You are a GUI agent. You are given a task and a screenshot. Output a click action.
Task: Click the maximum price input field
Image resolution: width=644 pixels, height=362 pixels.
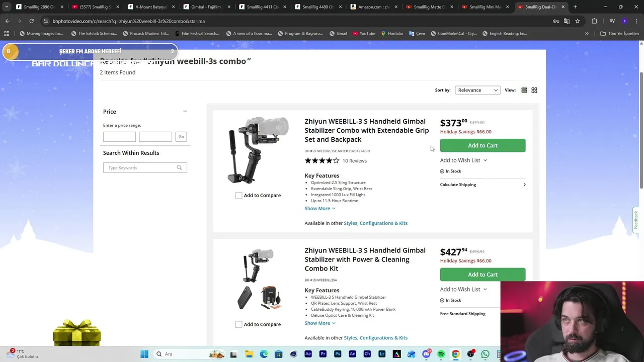pos(155,137)
